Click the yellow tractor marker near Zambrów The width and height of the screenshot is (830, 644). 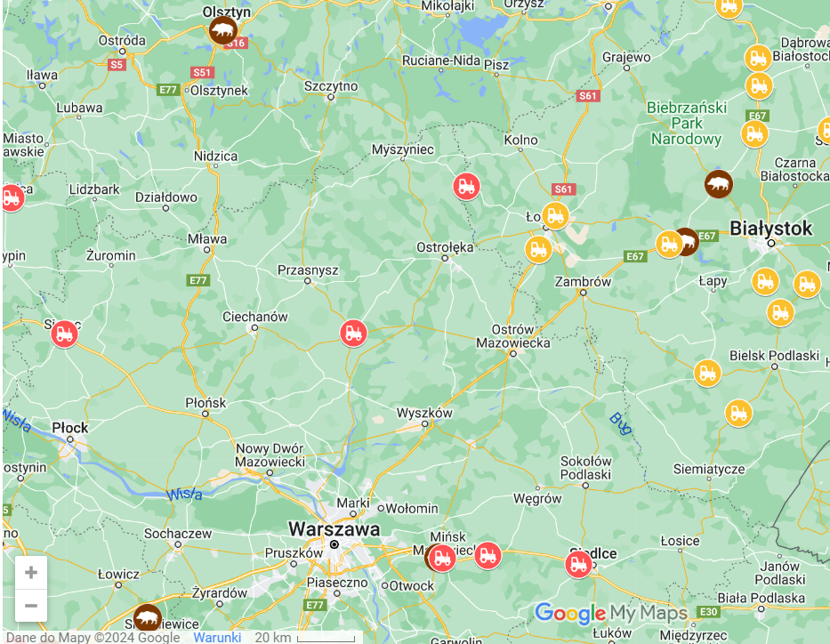pyautogui.click(x=538, y=249)
